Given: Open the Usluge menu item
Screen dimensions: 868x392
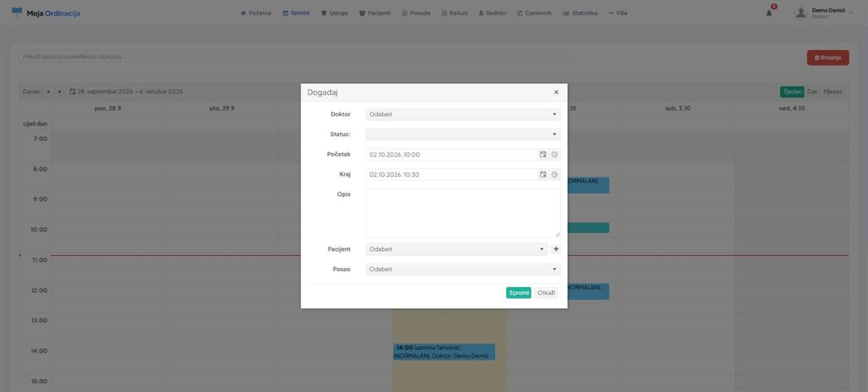Looking at the screenshot, I should 334,13.
